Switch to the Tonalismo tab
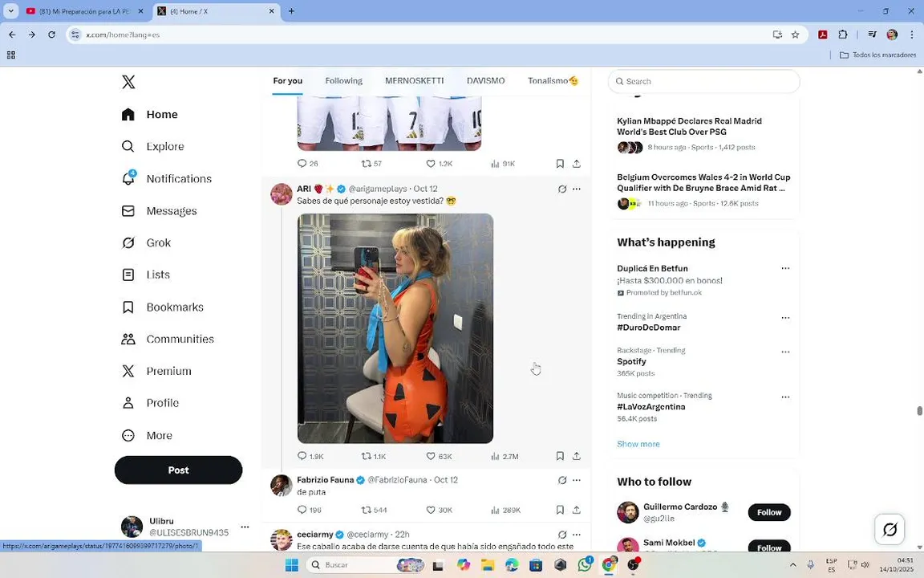Screen dimensions: 924x578 coord(553,81)
